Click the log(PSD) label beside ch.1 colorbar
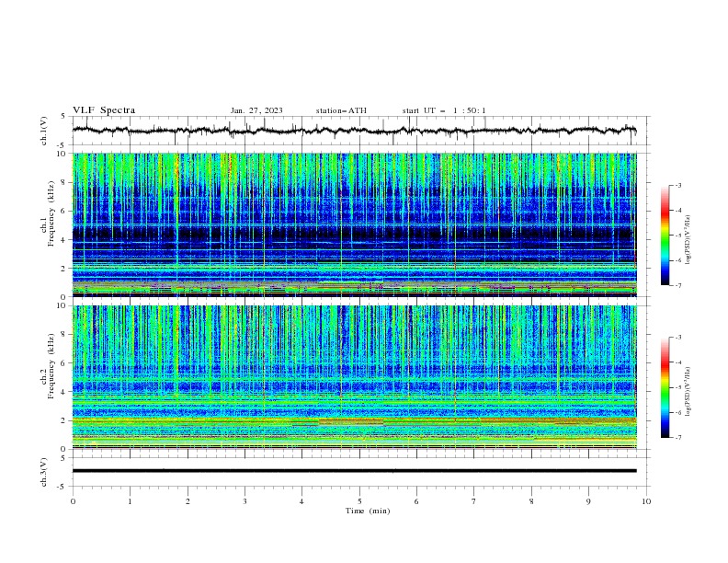 [x=688, y=240]
